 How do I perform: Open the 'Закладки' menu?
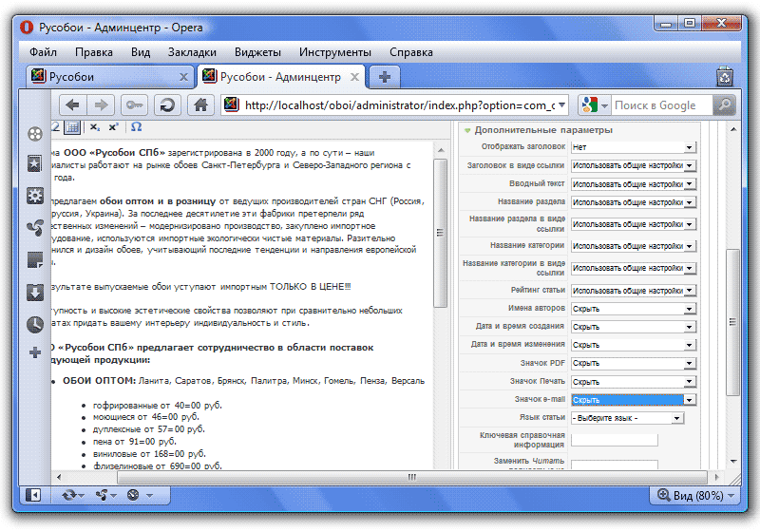192,52
